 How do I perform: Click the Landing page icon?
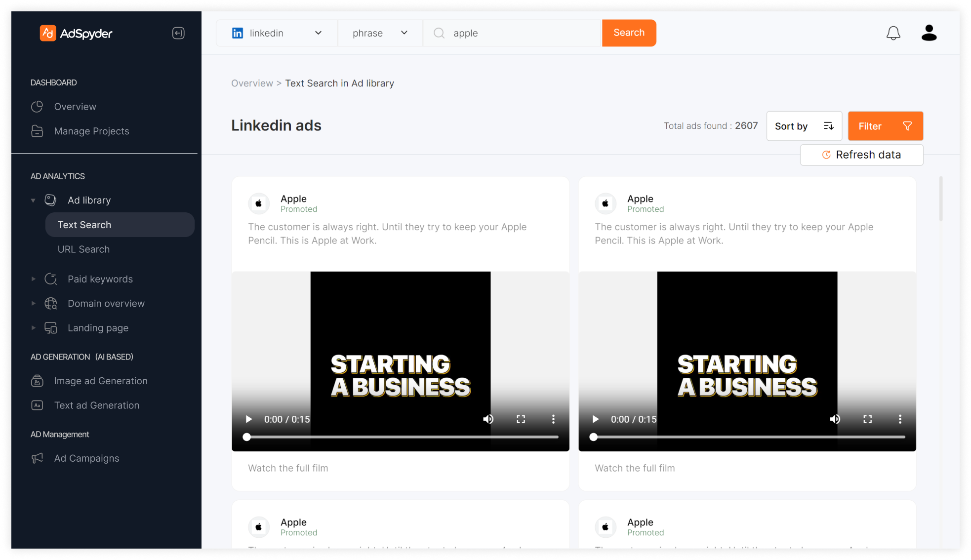pyautogui.click(x=50, y=328)
